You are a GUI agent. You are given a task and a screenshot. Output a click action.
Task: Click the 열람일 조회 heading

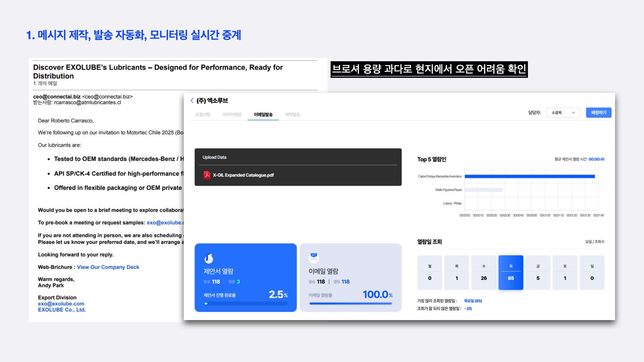click(429, 242)
